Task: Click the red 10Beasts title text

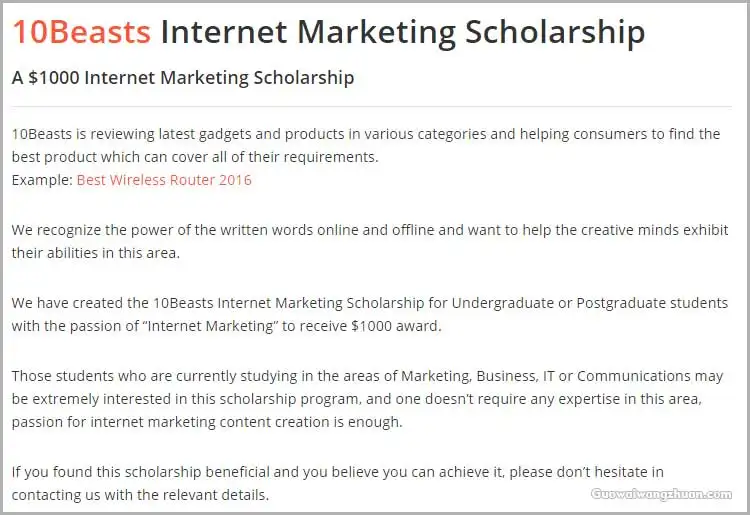Action: point(81,32)
